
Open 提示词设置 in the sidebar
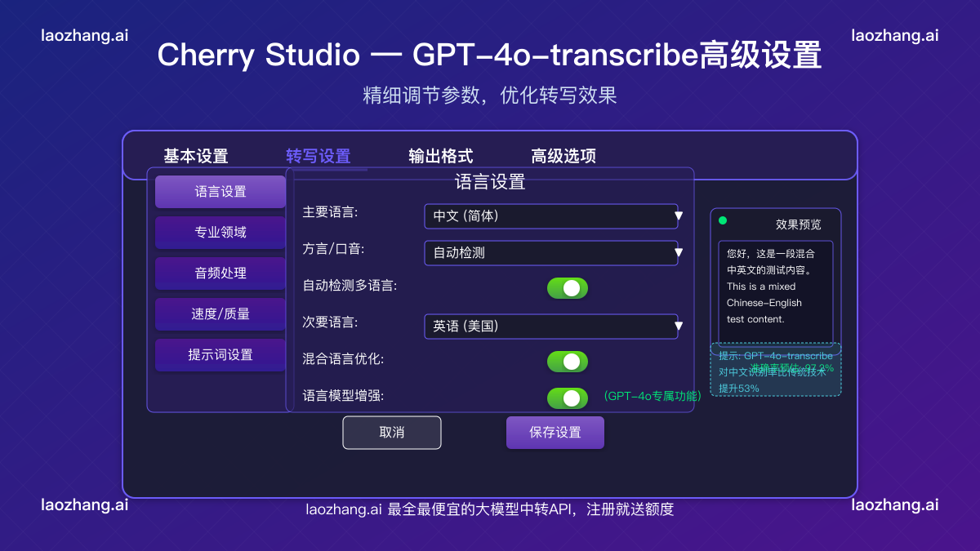click(220, 355)
